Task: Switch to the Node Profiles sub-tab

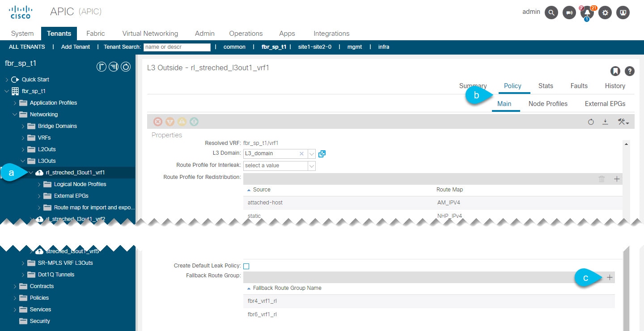Action: 548,104
